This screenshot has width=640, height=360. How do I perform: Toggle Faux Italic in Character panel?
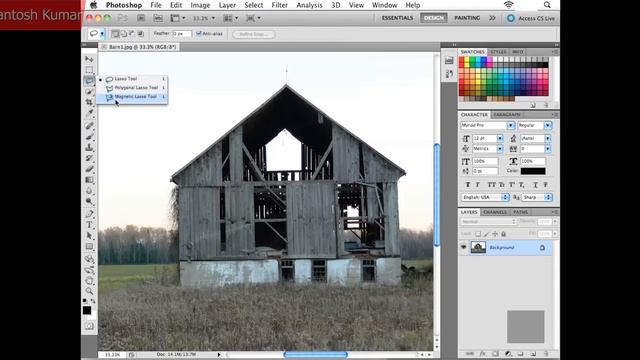477,185
